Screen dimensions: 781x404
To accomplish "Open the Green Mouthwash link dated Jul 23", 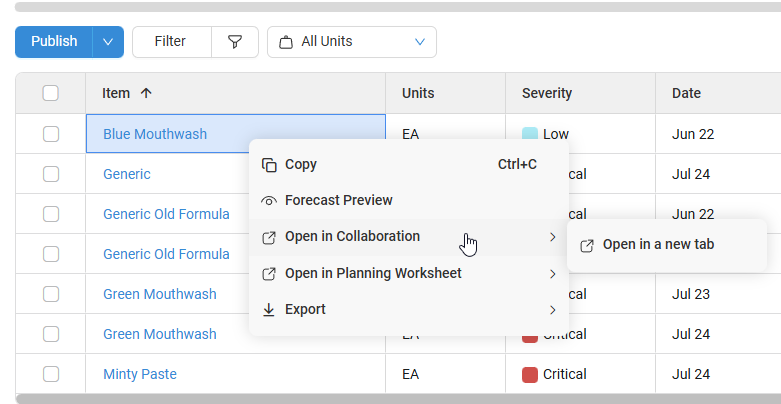I will click(x=160, y=294).
